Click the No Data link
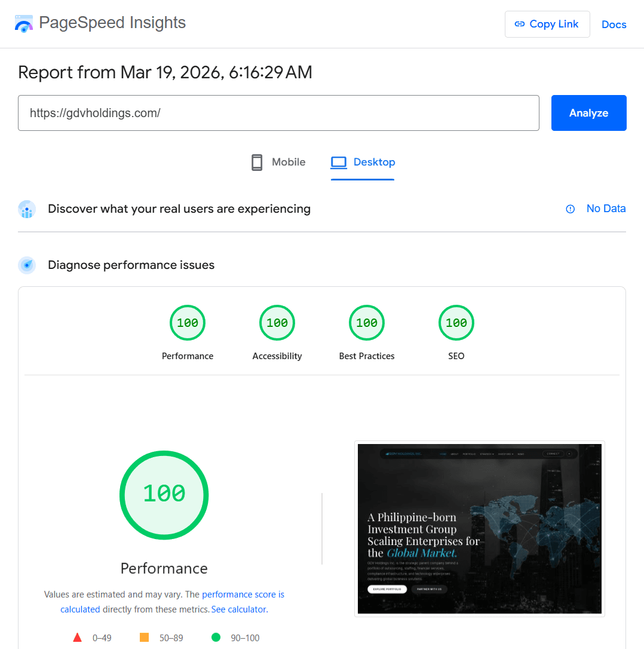 click(x=606, y=209)
